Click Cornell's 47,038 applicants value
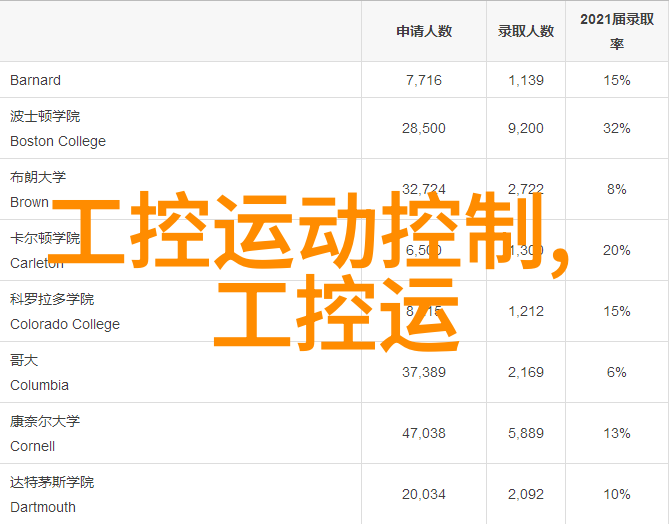 click(424, 434)
